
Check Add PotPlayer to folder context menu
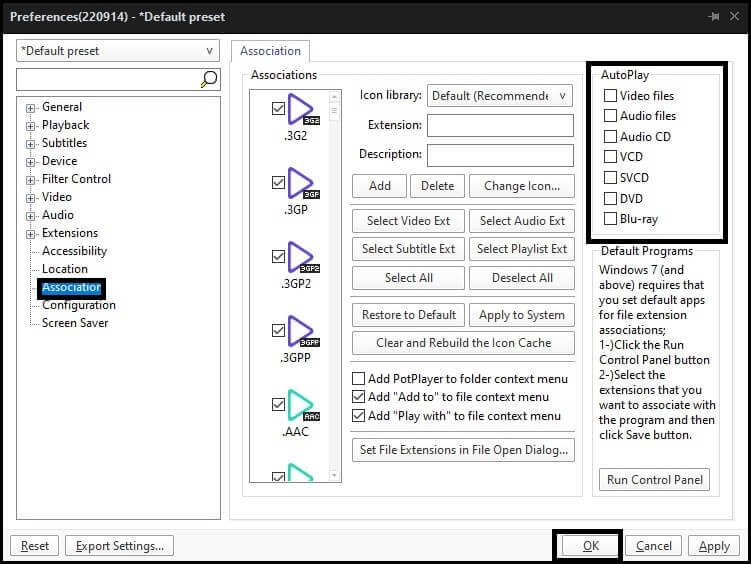(x=359, y=380)
